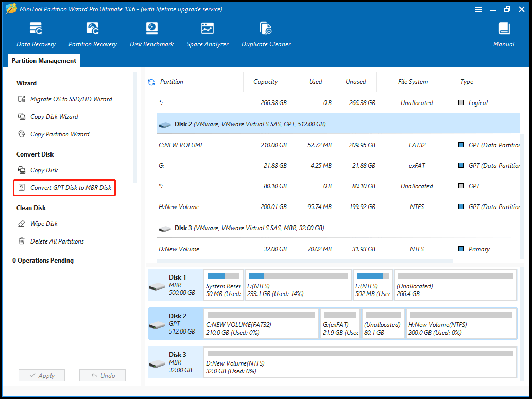
Task: Launch Partition Recovery
Action: (93, 34)
